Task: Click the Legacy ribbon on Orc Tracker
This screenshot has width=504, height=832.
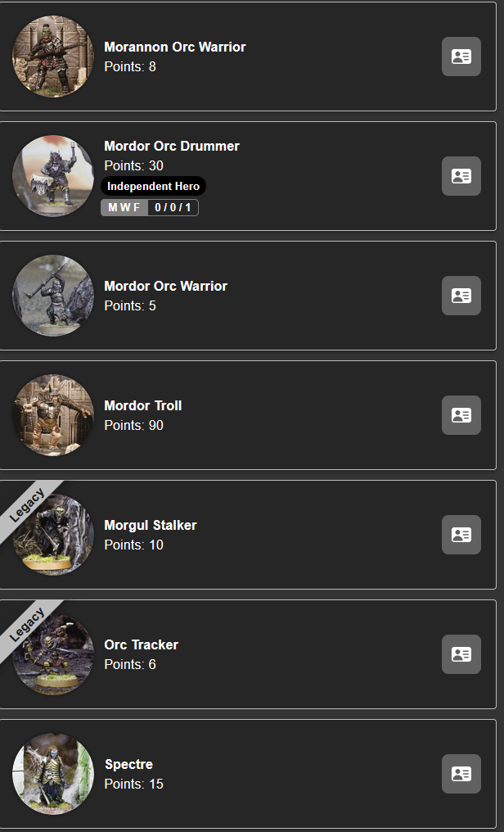Action: tap(28, 626)
